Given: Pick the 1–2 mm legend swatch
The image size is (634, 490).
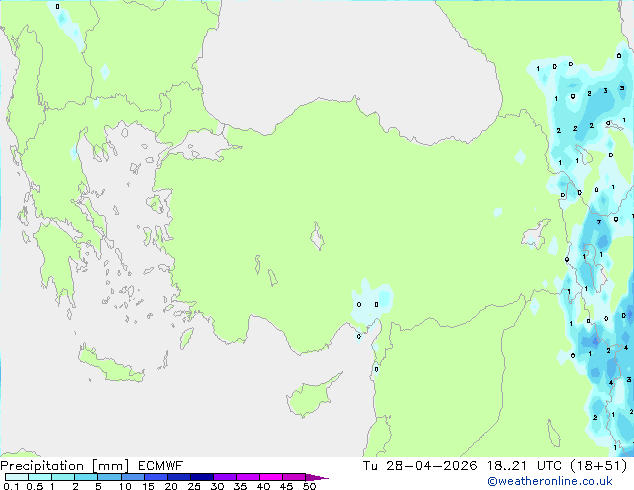Looking at the screenshot, I should (x=63, y=477).
